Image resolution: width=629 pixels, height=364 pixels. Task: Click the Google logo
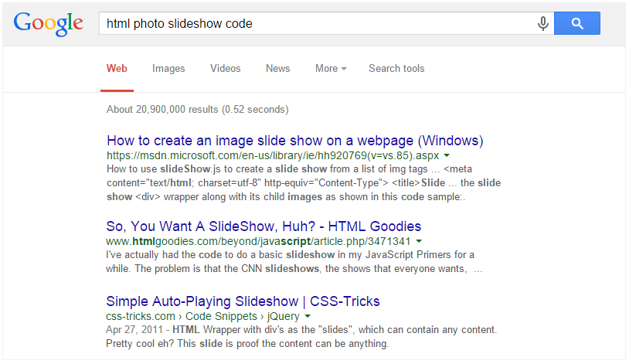(48, 24)
